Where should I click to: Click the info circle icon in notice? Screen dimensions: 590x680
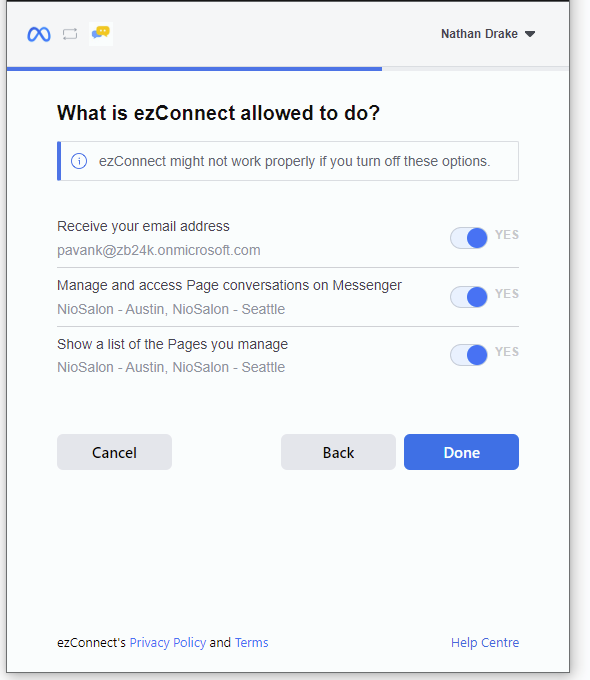pos(79,161)
